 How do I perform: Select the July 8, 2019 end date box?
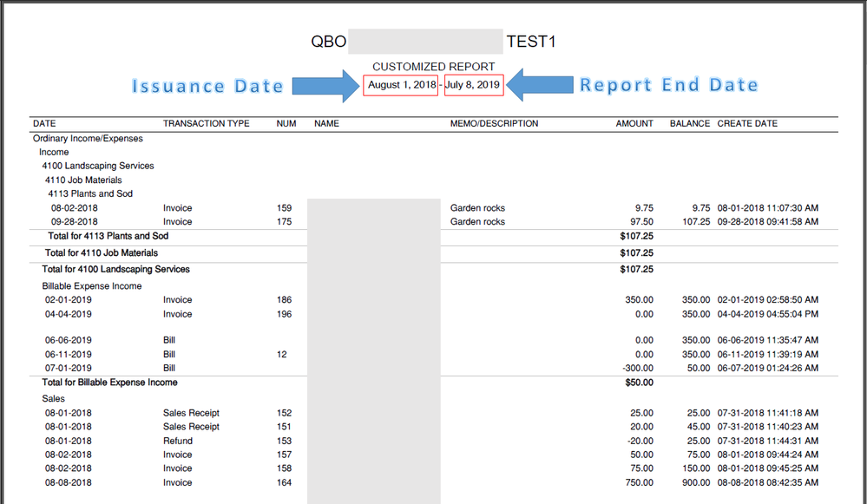tap(473, 85)
